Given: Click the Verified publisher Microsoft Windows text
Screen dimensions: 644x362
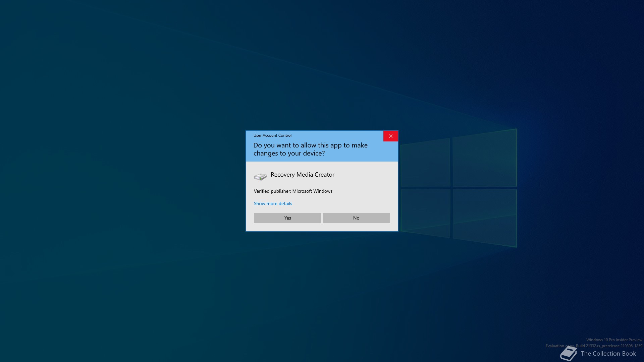Looking at the screenshot, I should click(293, 191).
